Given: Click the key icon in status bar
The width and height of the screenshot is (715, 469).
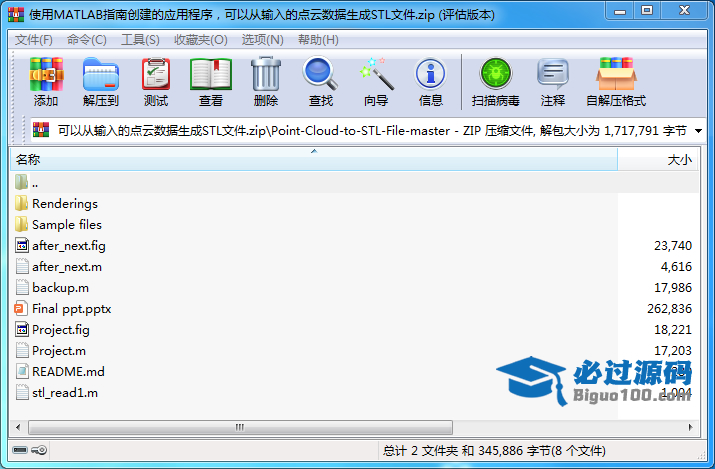Looking at the screenshot, I should tap(39, 450).
